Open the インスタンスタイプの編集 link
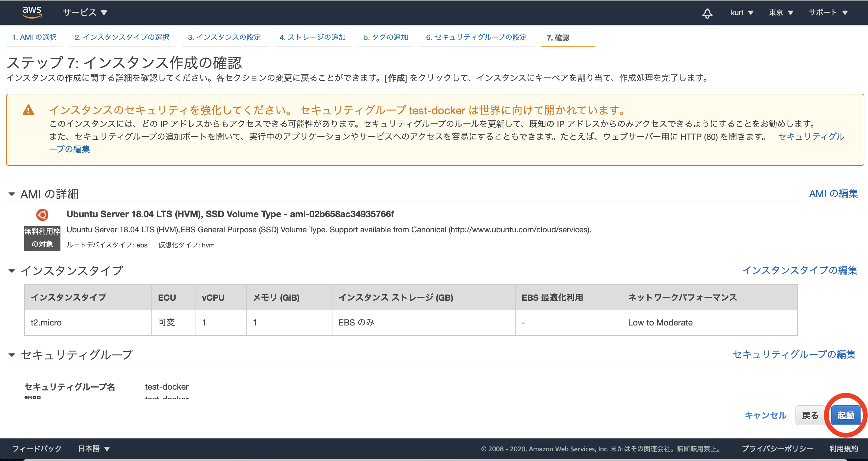 799,270
